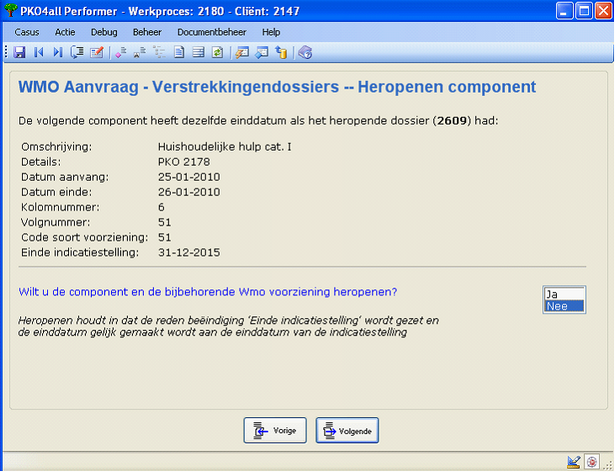Open the Debug menu
615x472 pixels.
tap(104, 32)
